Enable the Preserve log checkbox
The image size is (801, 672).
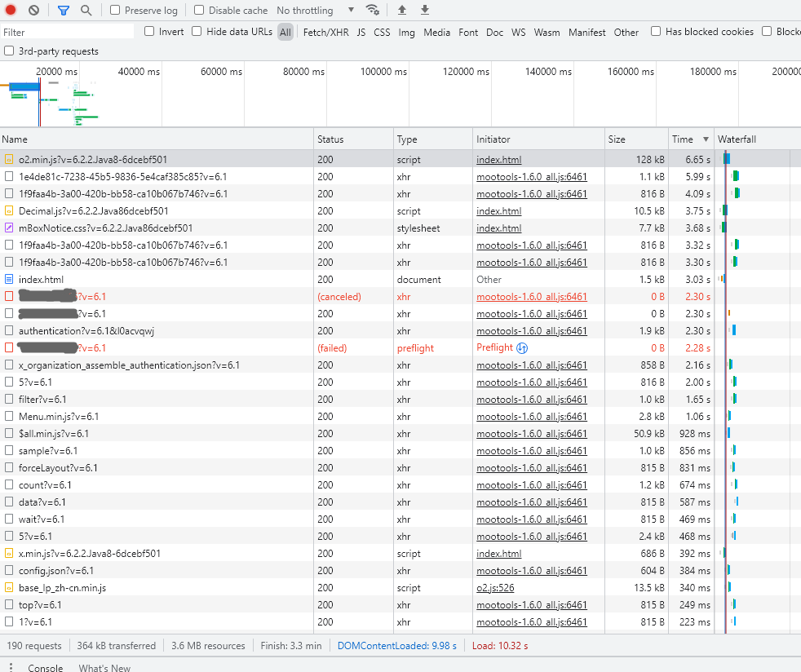coord(115,11)
